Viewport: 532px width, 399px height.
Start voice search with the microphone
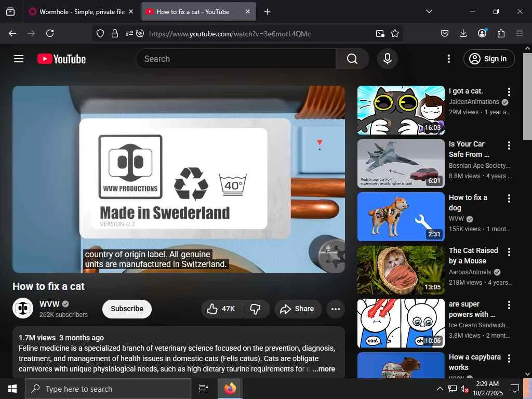pos(388,59)
